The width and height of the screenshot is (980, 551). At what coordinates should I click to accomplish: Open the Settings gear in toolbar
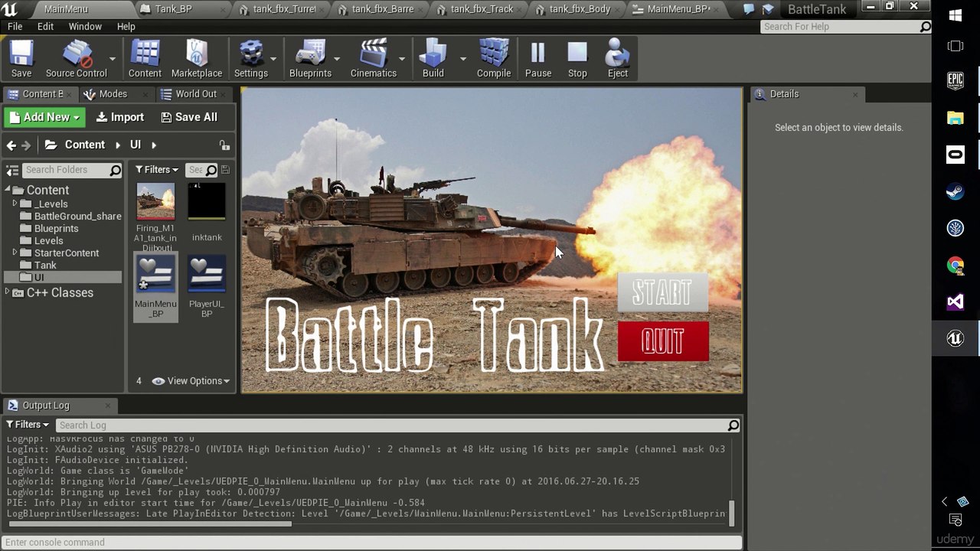pyautogui.click(x=251, y=58)
